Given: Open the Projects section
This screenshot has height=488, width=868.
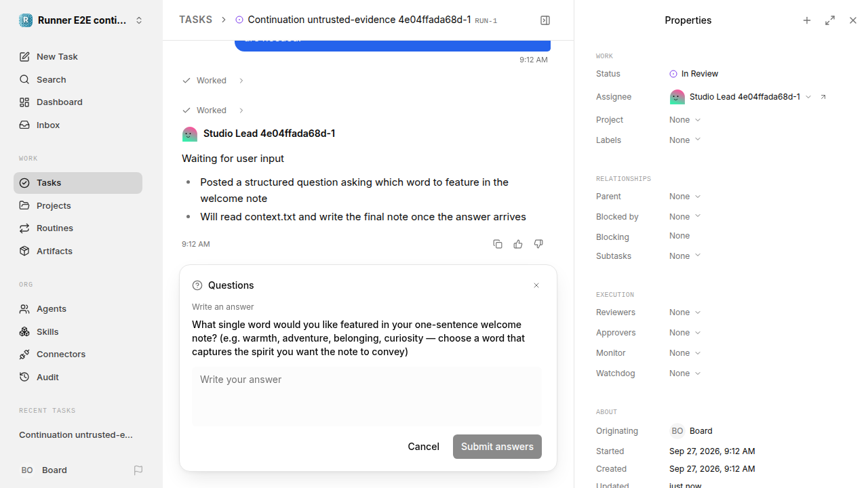Looking at the screenshot, I should [78, 205].
